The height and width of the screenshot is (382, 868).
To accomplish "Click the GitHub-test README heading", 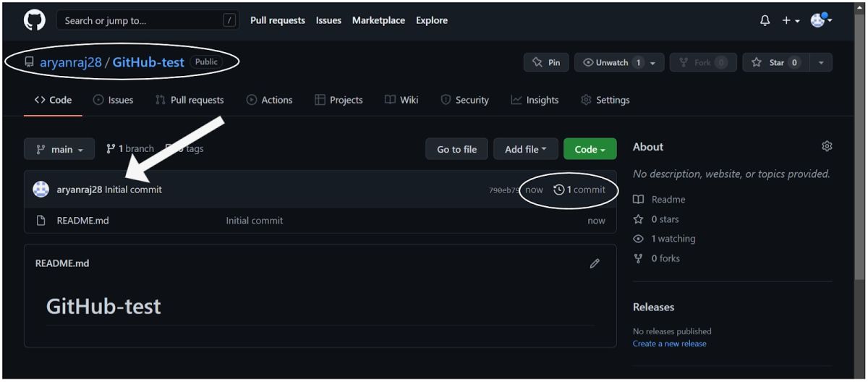I will pos(103,306).
